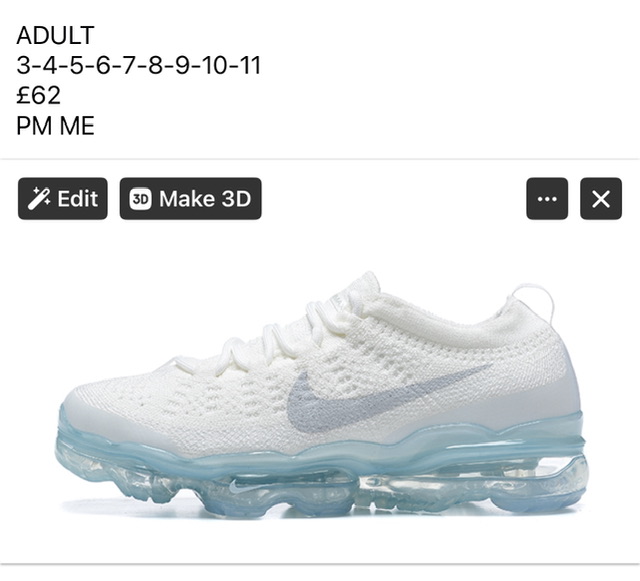Open the three-dots more options menu
The width and height of the screenshot is (640, 581).
click(x=547, y=199)
